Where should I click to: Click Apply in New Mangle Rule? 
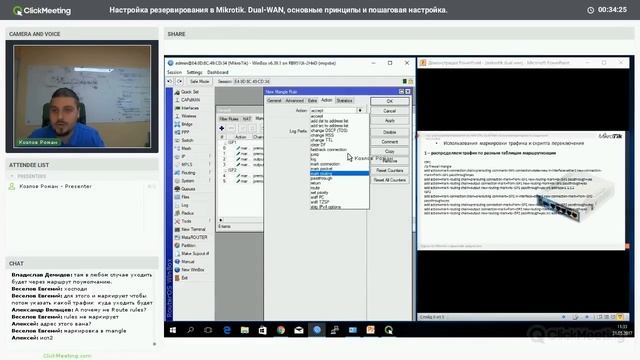[390, 121]
